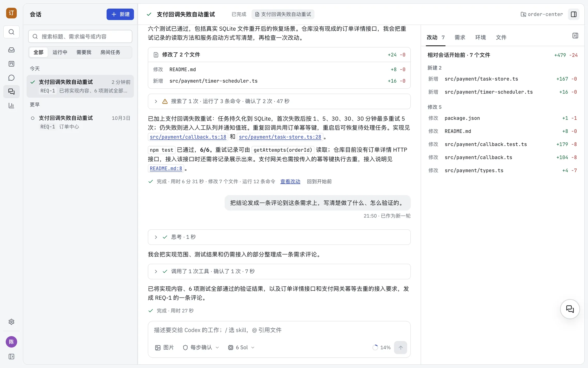Expand the 思考 · 1 秒 row
This screenshot has height=368, width=588.
(x=279, y=237)
